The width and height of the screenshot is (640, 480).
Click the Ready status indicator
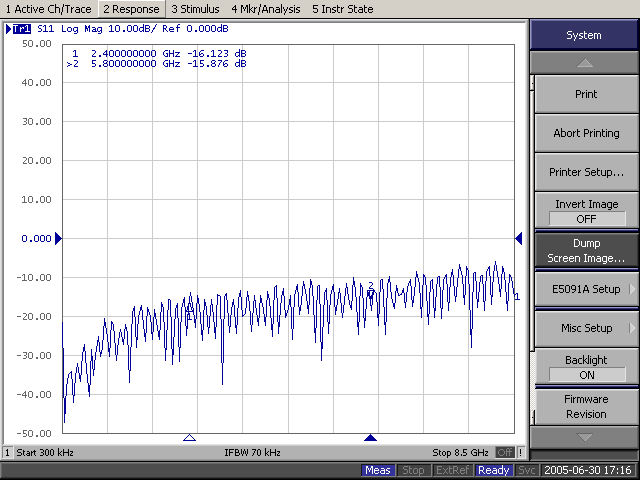coord(493,470)
